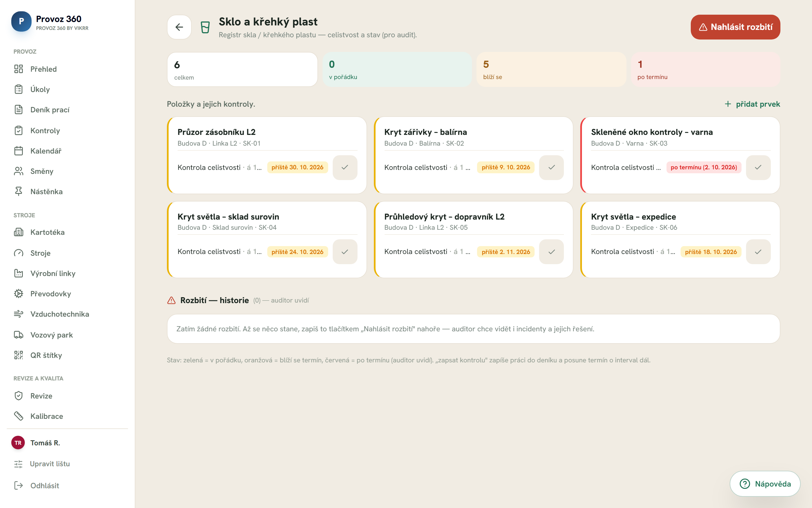812x508 pixels.
Task: Mark Skleněné okno kontroly – varna done
Action: (758, 167)
